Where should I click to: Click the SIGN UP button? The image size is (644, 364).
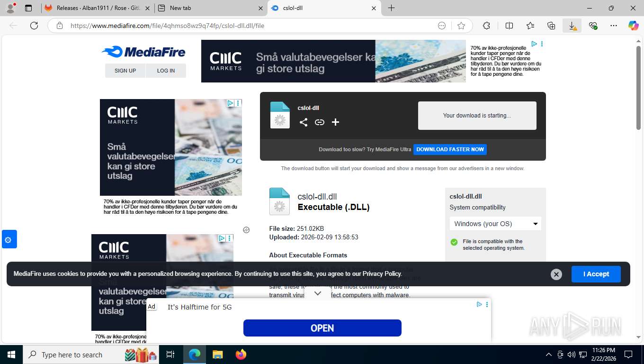pyautogui.click(x=125, y=71)
